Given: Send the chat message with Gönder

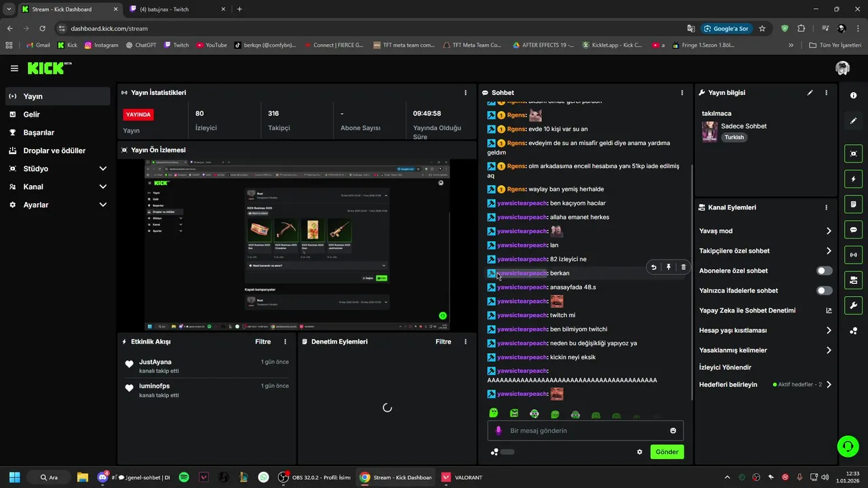Looking at the screenshot, I should pyautogui.click(x=667, y=452).
